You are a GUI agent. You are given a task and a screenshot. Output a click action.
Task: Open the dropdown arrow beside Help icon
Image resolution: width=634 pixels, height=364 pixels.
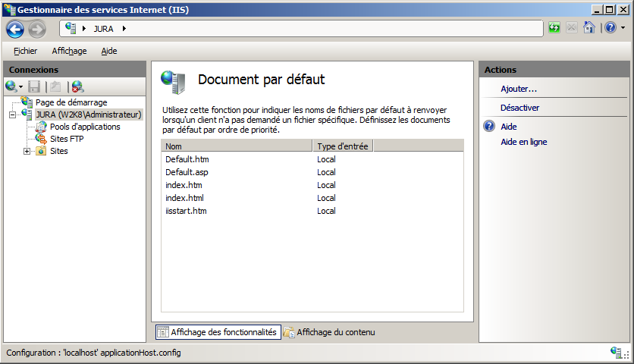point(623,28)
